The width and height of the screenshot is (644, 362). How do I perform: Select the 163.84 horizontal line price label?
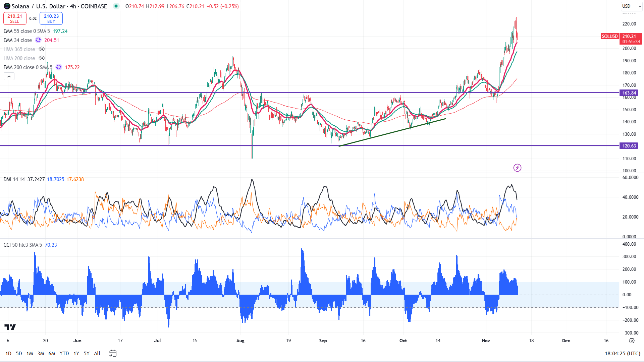[x=629, y=93]
